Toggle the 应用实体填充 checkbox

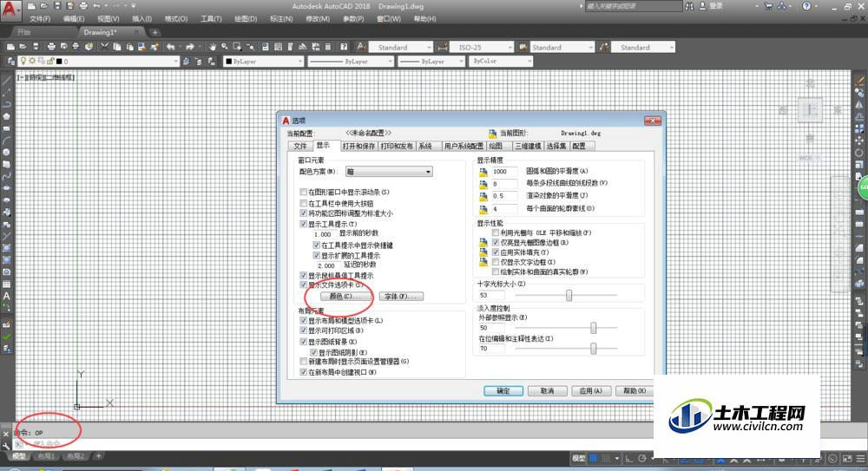pyautogui.click(x=496, y=252)
